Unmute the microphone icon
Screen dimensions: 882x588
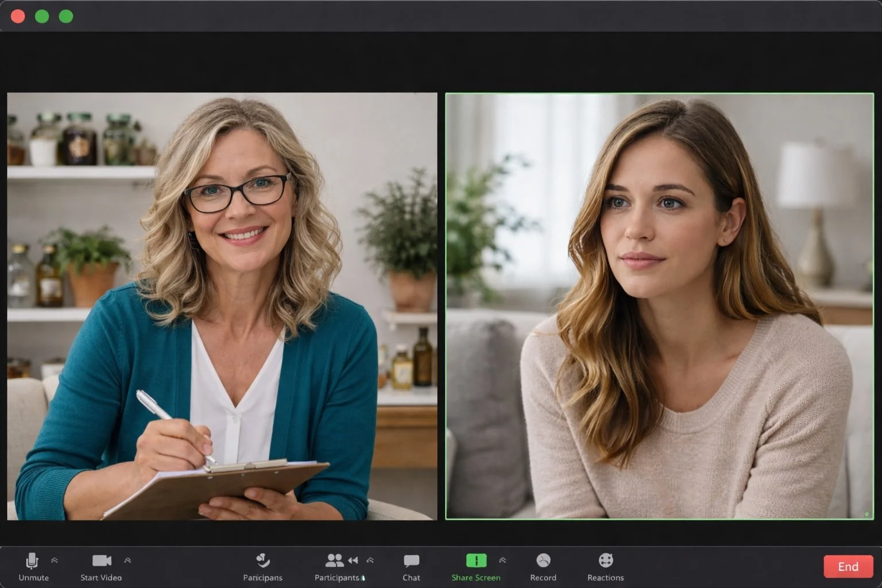(32, 561)
